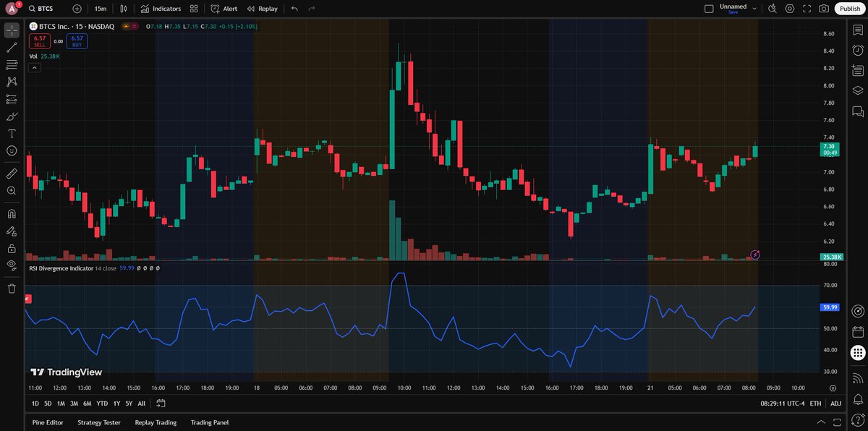The width and height of the screenshot is (868, 431).
Task: Select the 1D date range
Action: coord(35,404)
